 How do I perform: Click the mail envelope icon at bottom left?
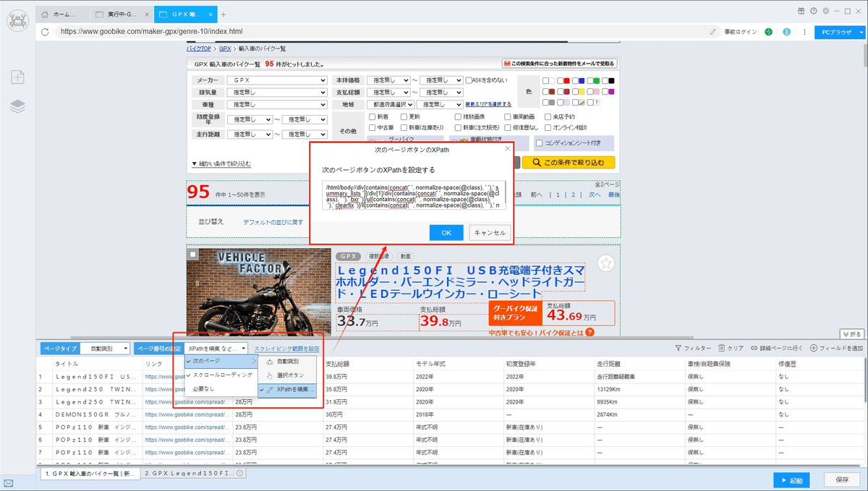9,483
